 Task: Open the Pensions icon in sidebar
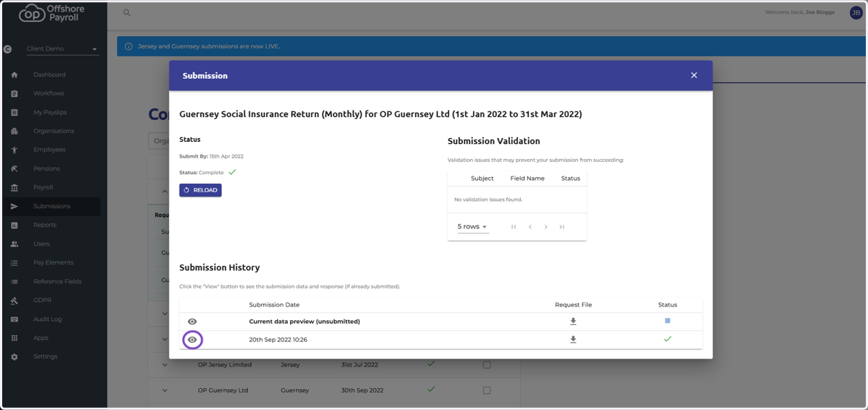[x=14, y=168]
